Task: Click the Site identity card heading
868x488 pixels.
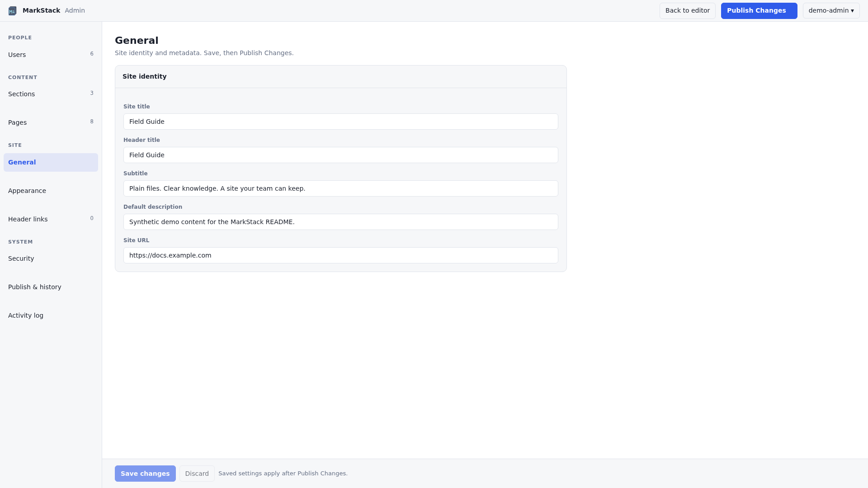Action: [x=145, y=76]
